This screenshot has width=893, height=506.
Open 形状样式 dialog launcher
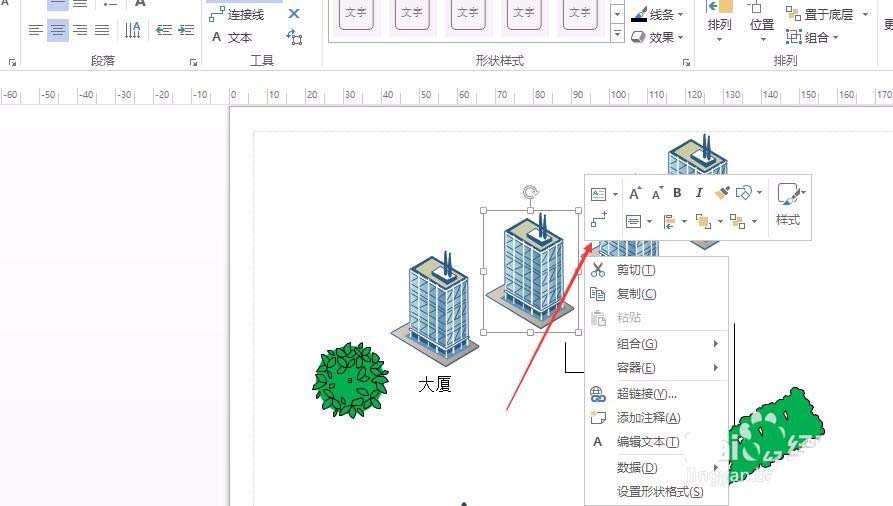[686, 62]
